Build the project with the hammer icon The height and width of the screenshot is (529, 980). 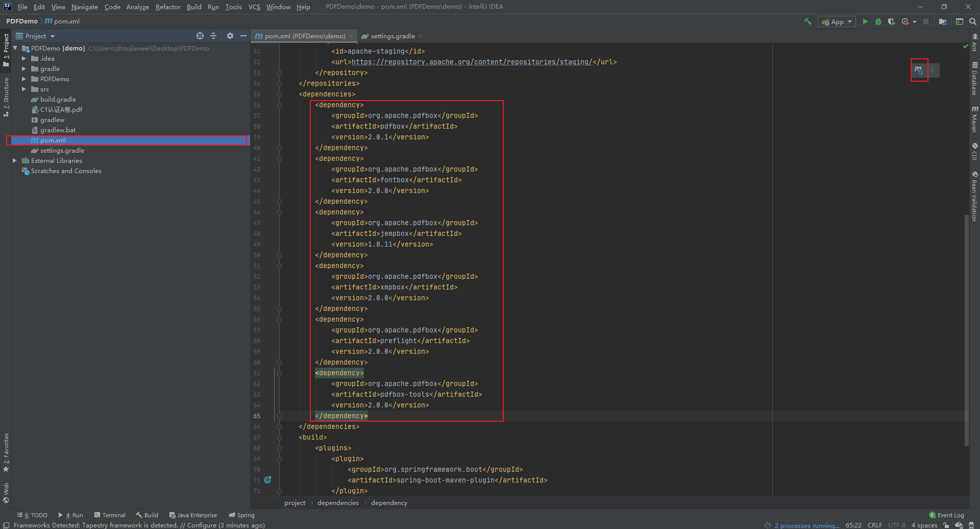(x=808, y=21)
